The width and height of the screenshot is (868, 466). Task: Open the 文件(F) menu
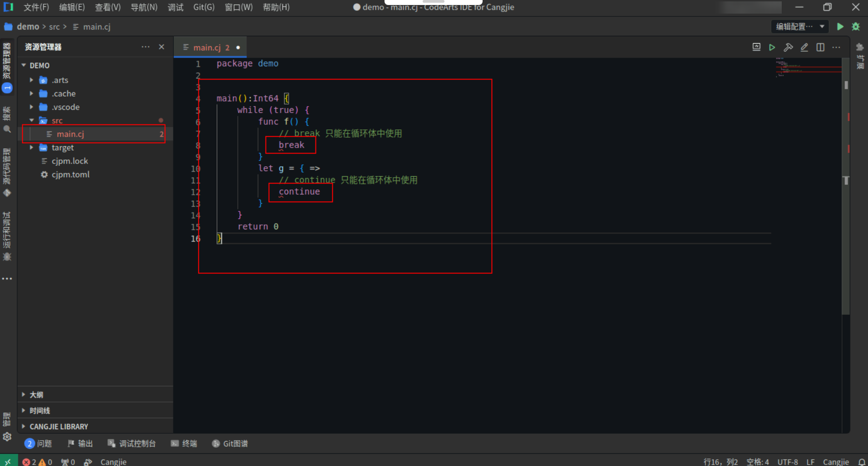coord(36,7)
